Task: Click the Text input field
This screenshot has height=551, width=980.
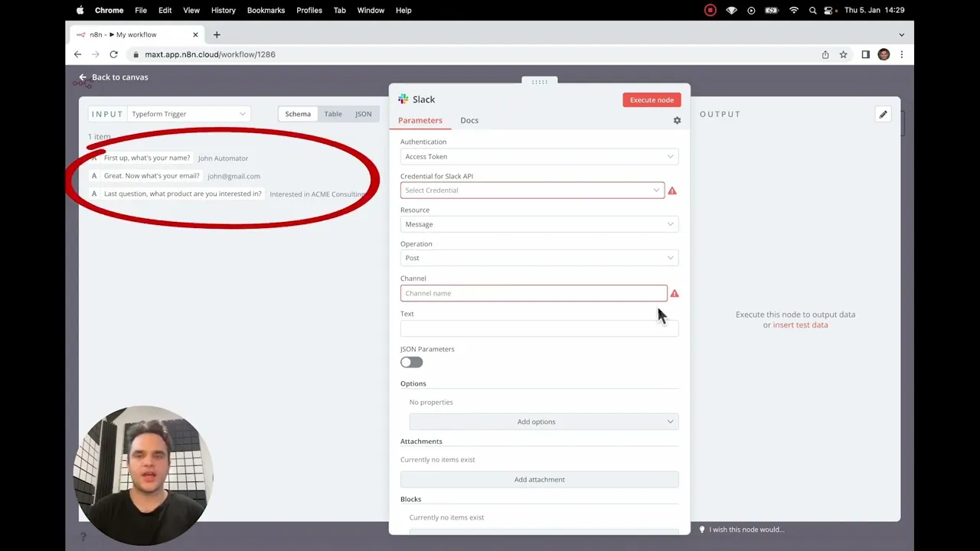Action: pyautogui.click(x=539, y=328)
